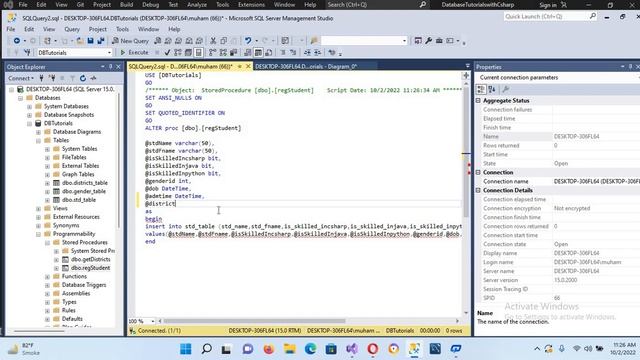
Task: Open the Connect dropdown in Object Explorer
Action: pyautogui.click(x=21, y=78)
